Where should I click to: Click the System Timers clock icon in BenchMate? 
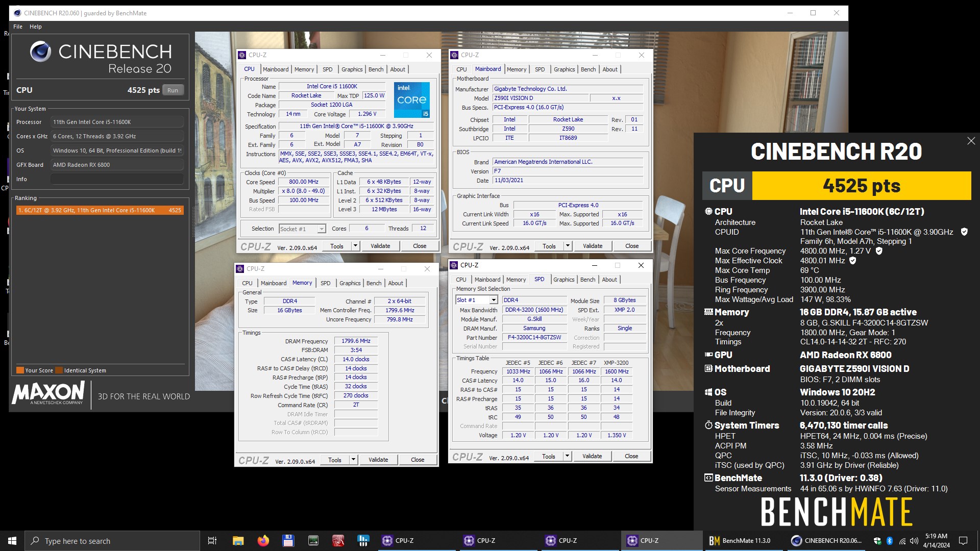point(708,425)
